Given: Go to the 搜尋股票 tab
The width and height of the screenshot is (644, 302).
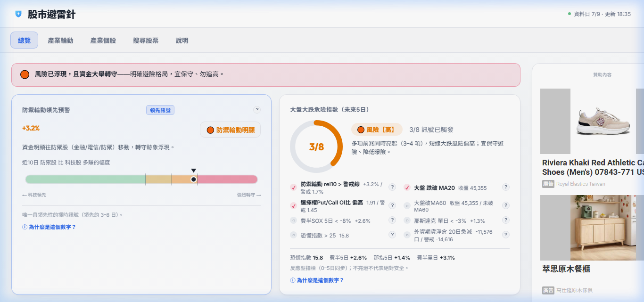Looking at the screenshot, I should [146, 41].
